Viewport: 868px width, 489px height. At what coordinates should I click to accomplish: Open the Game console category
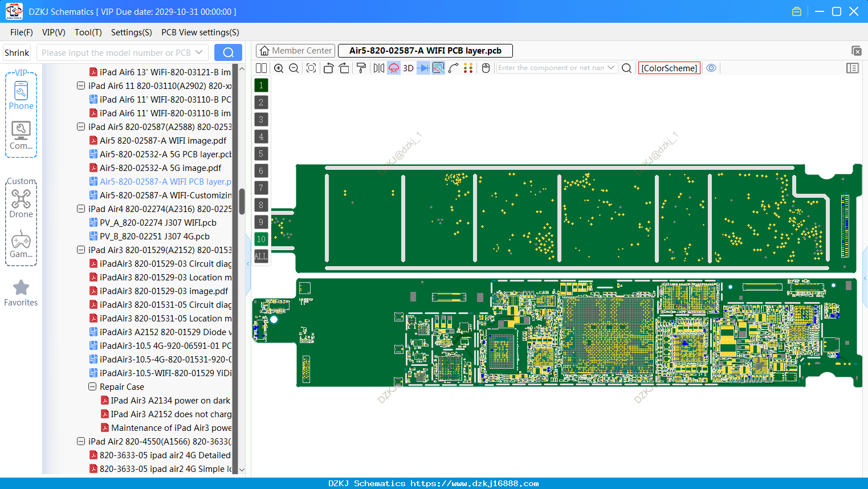tap(21, 244)
